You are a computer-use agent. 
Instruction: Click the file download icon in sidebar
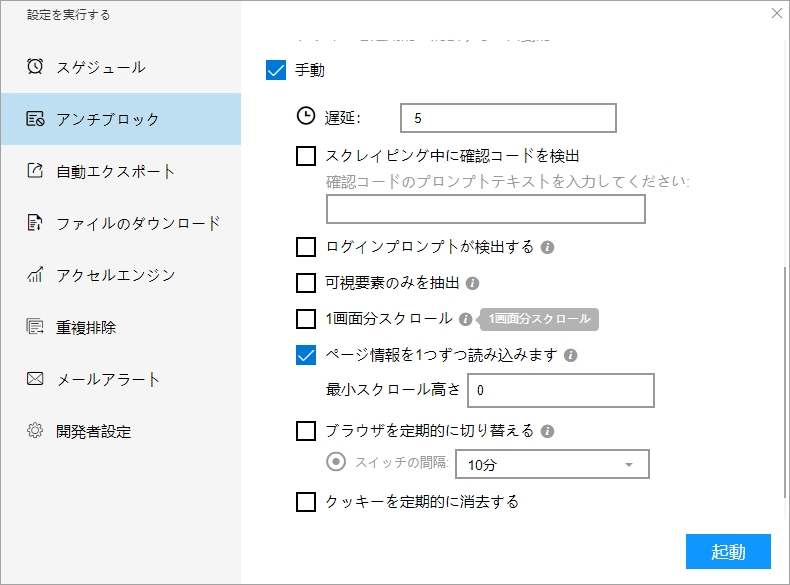(35, 223)
